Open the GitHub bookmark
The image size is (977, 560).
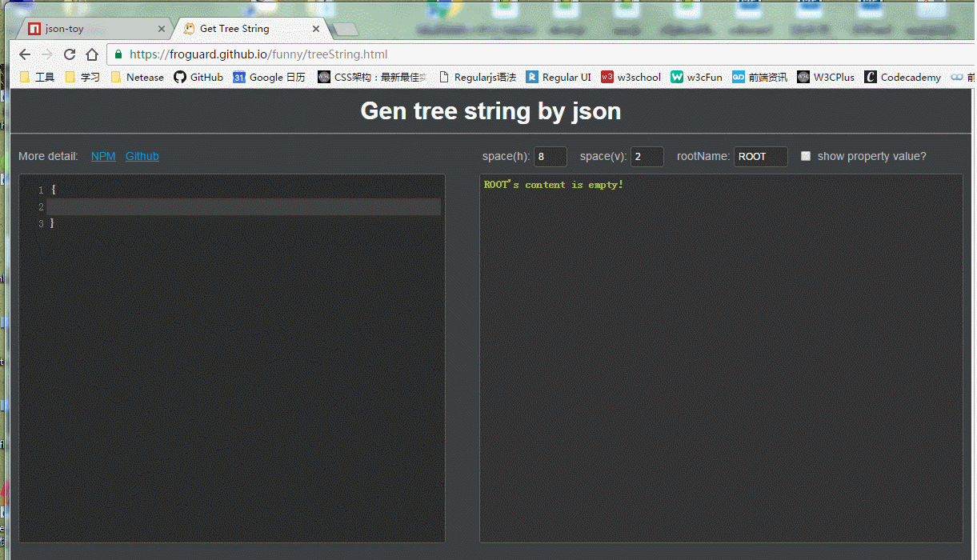pos(198,77)
